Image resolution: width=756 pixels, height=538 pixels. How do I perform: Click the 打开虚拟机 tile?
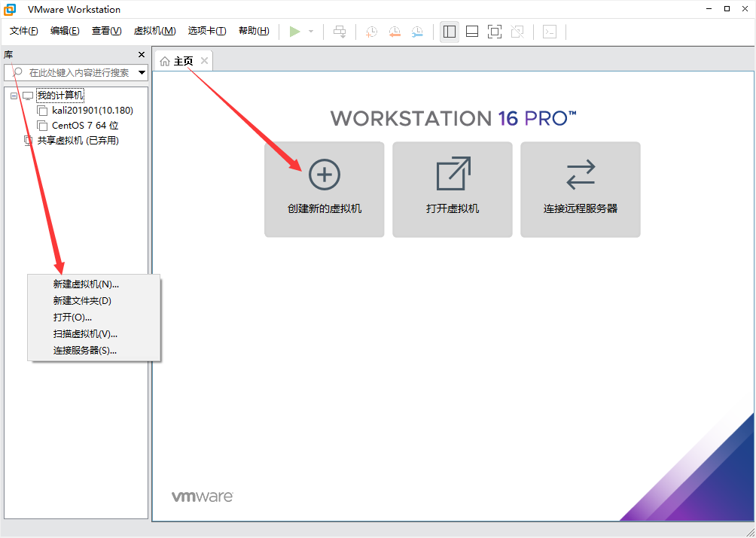point(453,190)
